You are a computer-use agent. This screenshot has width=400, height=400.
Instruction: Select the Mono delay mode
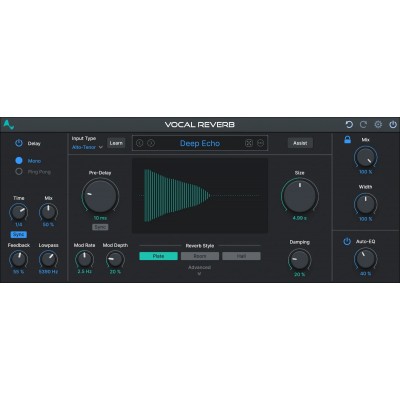coord(19,161)
